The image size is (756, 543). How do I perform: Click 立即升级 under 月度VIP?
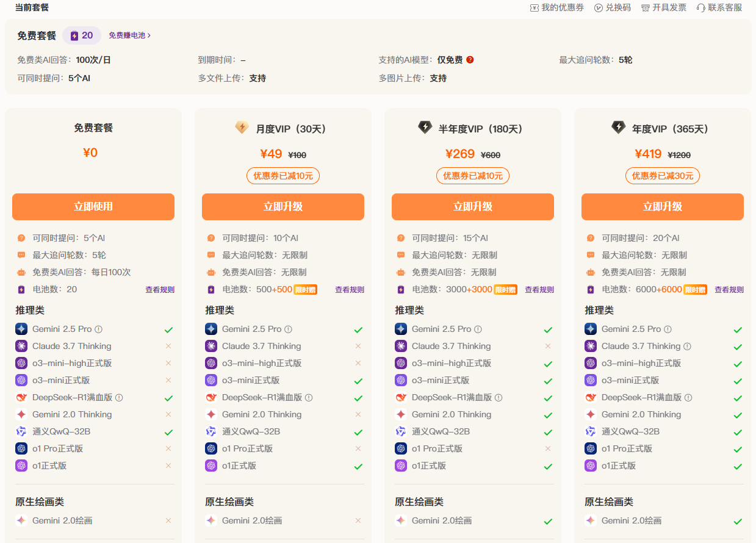[283, 207]
